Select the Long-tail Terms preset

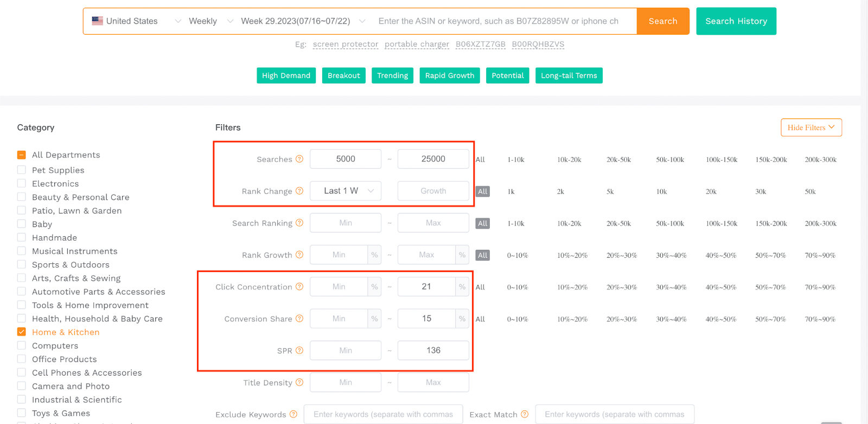(569, 75)
